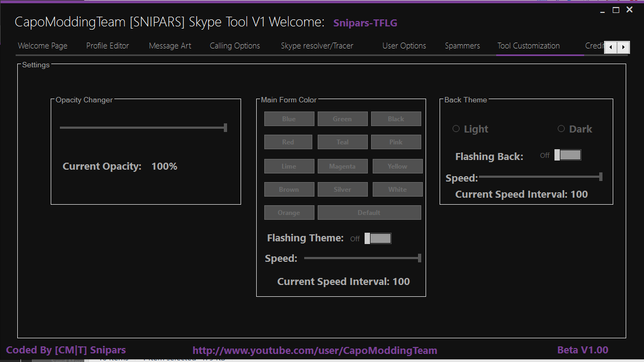The image size is (644, 362).
Task: Set the form color to Magenta
Action: pyautogui.click(x=342, y=166)
